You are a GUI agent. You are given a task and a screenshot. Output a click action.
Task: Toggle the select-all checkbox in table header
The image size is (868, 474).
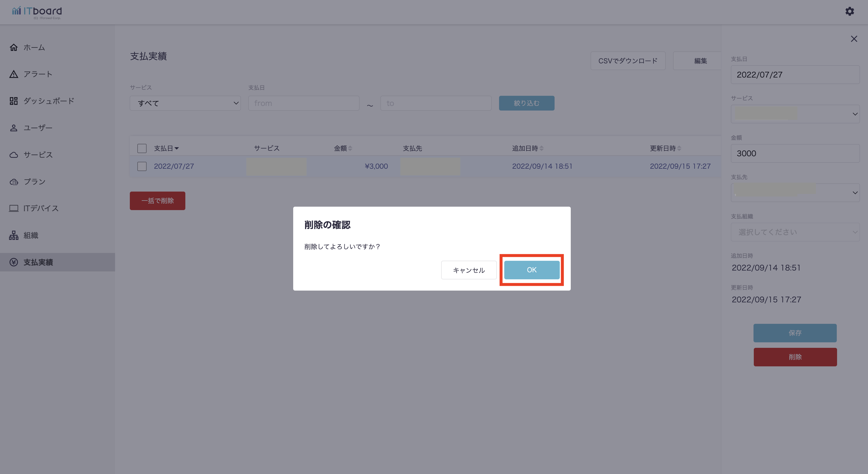[x=142, y=148]
